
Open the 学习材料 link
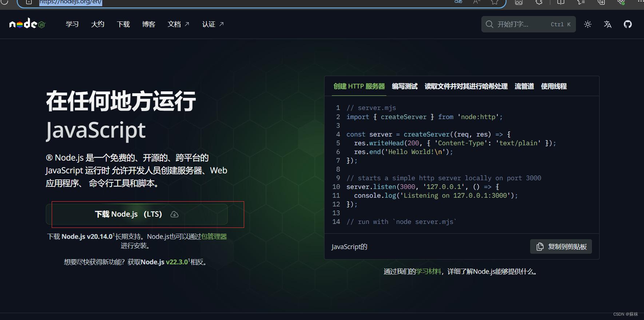click(x=429, y=272)
